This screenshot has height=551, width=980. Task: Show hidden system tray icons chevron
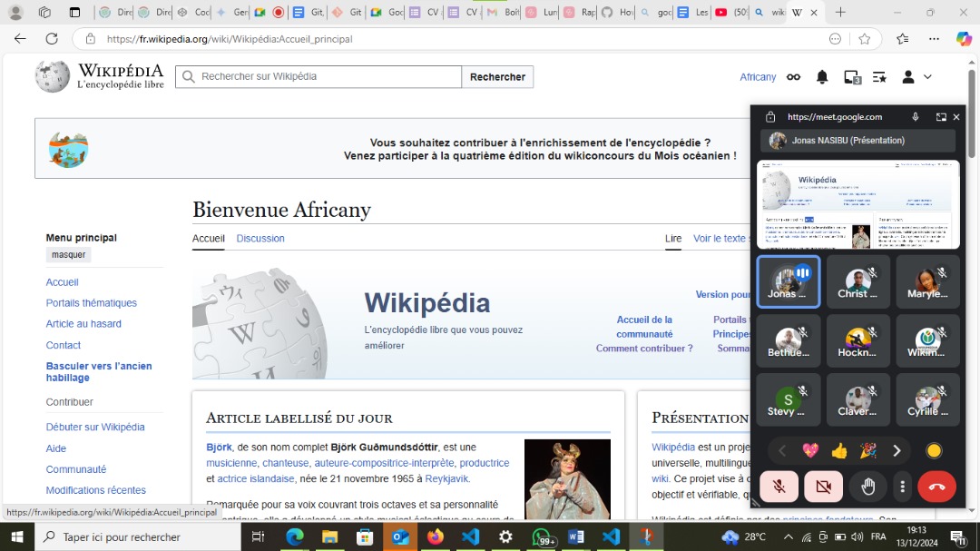tap(789, 536)
